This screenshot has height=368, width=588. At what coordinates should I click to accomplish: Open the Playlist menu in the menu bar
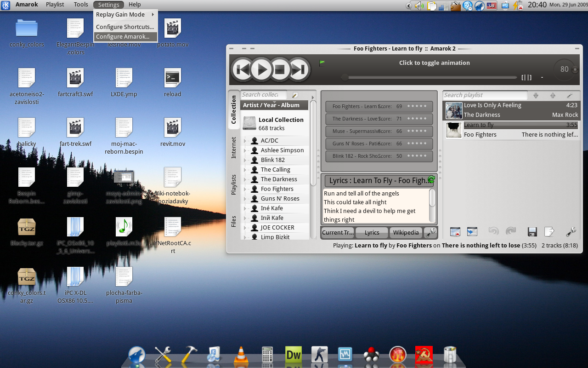pyautogui.click(x=55, y=5)
